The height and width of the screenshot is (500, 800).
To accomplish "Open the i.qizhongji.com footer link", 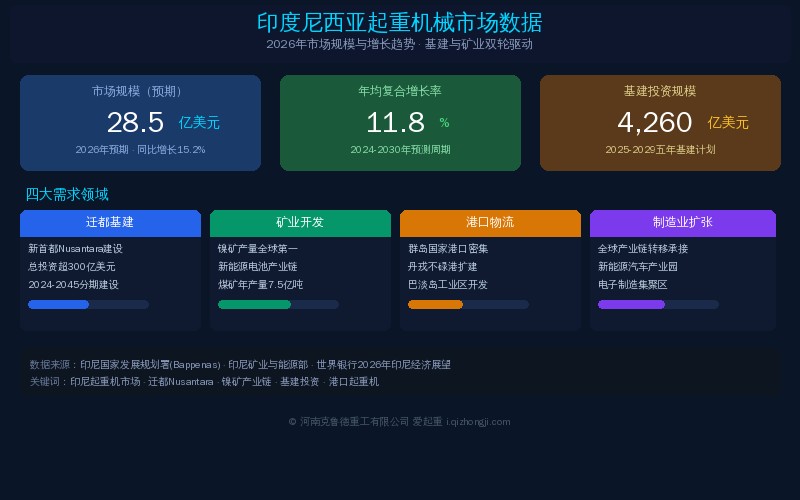I will click(478, 422).
